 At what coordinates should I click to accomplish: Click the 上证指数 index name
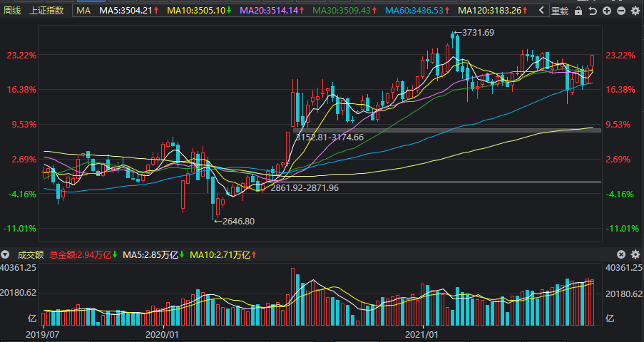pyautogui.click(x=46, y=10)
